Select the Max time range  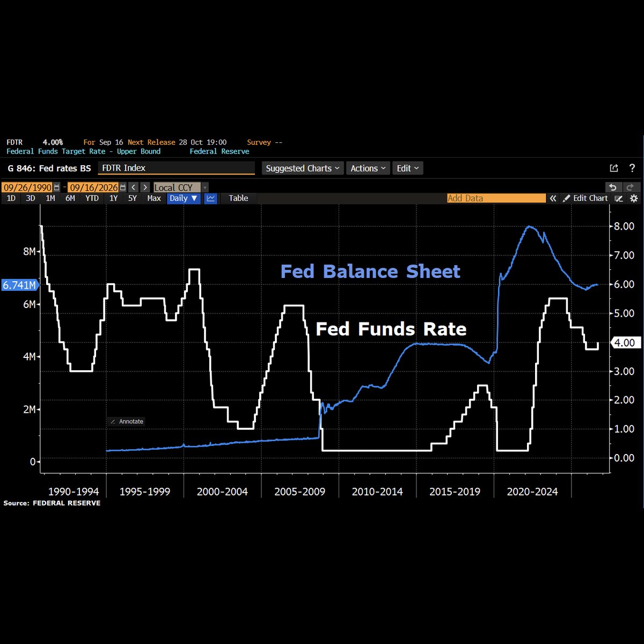click(154, 199)
